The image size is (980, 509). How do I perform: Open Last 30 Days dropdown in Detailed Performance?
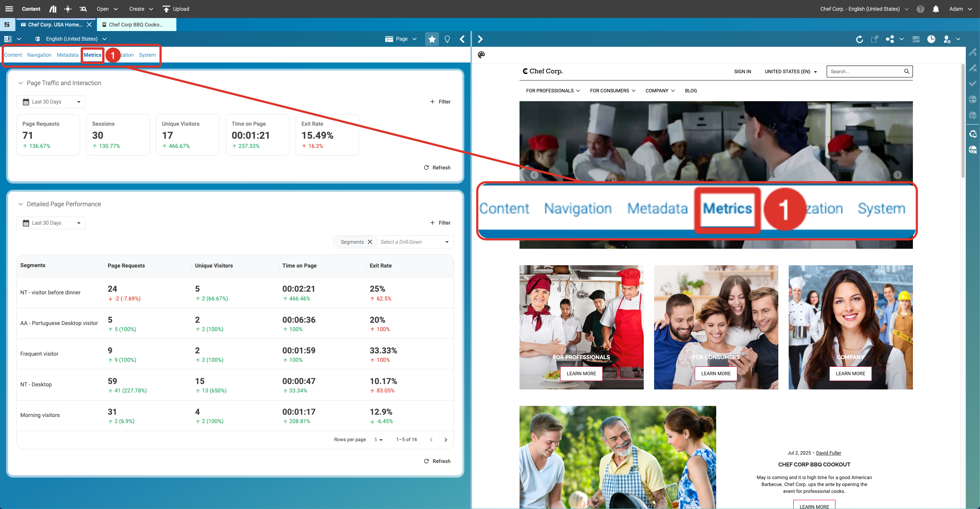[x=51, y=223]
